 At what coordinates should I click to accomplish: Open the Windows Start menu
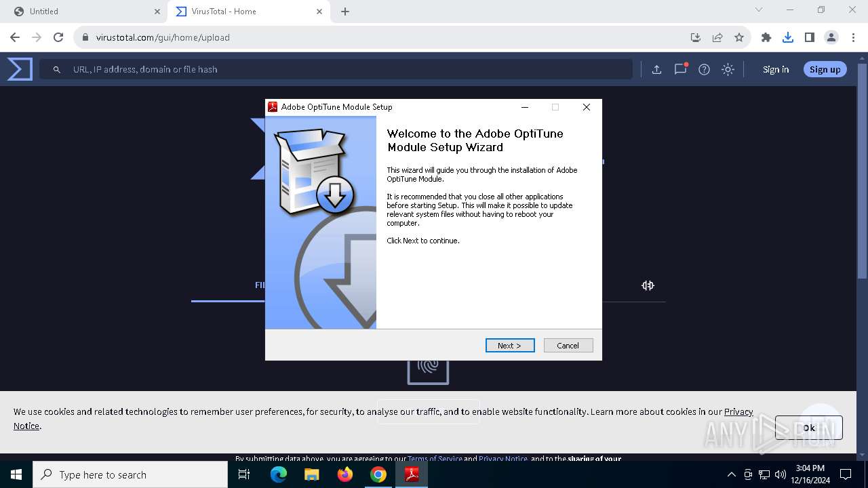coord(16,474)
